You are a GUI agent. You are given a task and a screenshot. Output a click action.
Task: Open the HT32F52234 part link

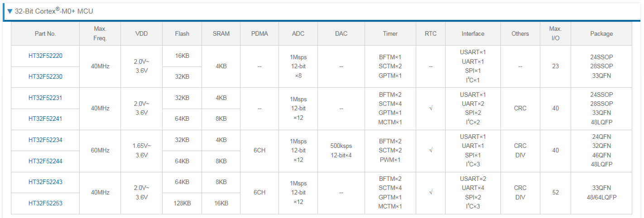click(x=45, y=140)
